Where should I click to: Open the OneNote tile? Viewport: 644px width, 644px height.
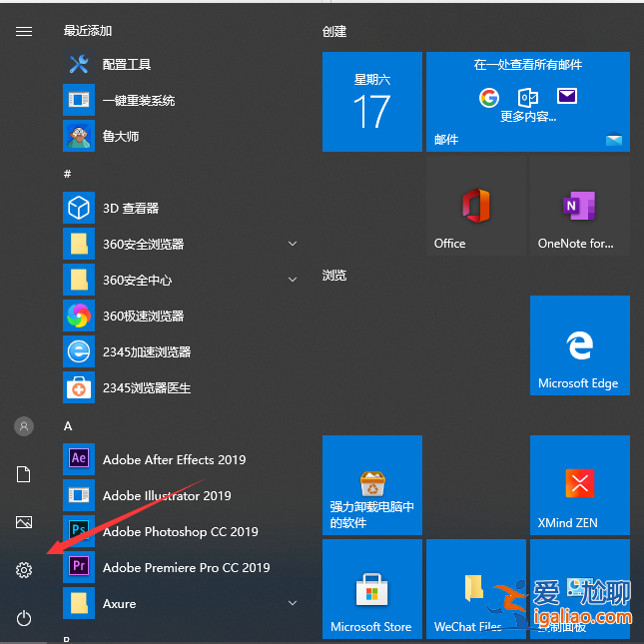point(580,206)
